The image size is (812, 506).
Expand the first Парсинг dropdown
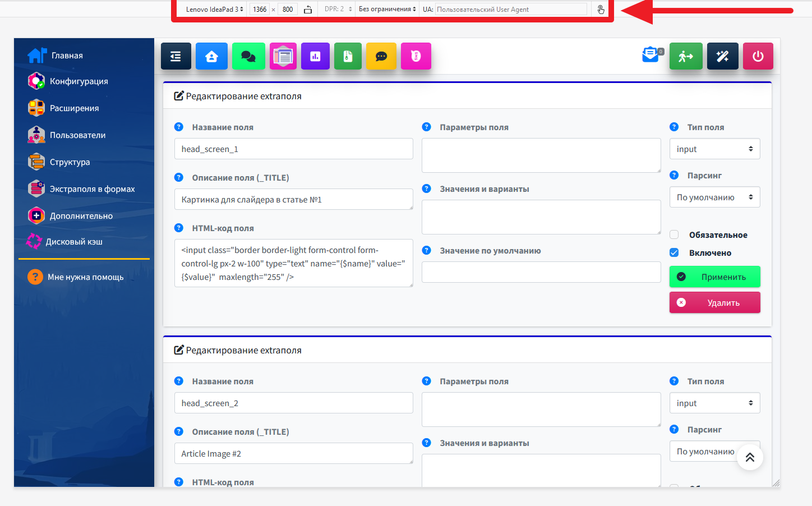pyautogui.click(x=714, y=197)
